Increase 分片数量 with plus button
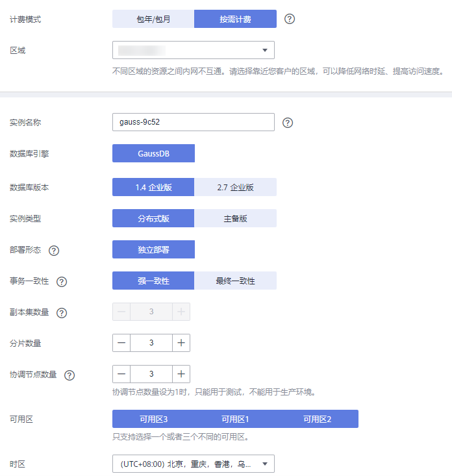Image resolution: width=452 pixels, height=476 pixels. tap(181, 343)
